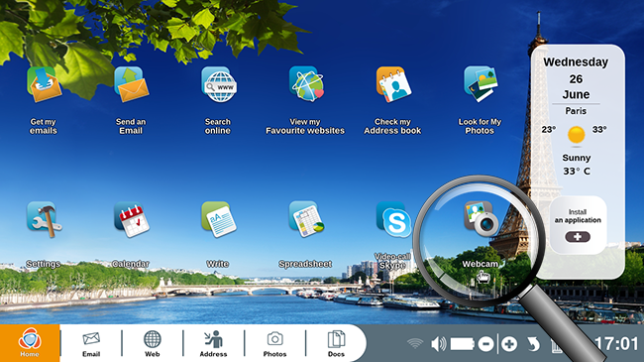Launch the Spreadsheet app
Screen dimensions: 644x362
(x=306, y=219)
